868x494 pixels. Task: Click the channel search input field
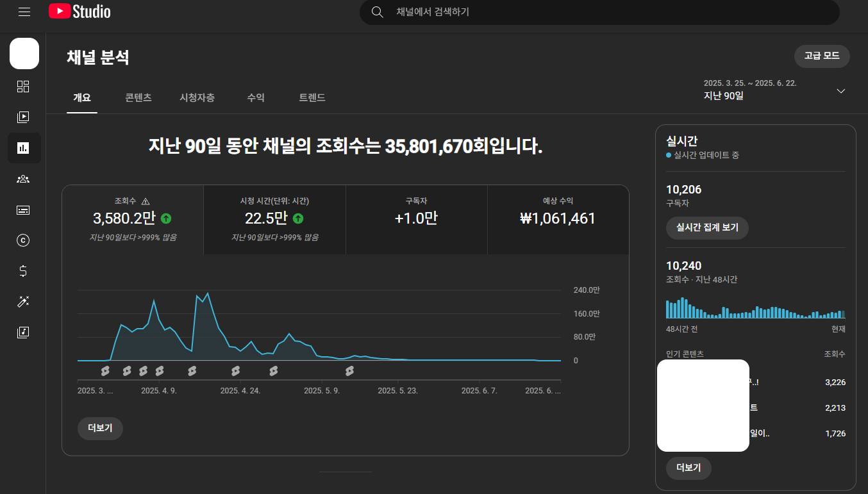[599, 12]
